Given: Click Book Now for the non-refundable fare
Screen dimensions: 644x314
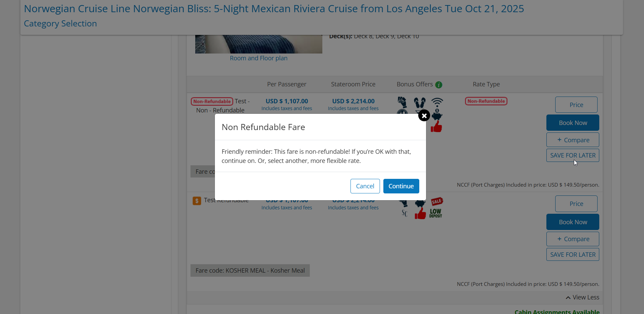Looking at the screenshot, I should [x=573, y=123].
